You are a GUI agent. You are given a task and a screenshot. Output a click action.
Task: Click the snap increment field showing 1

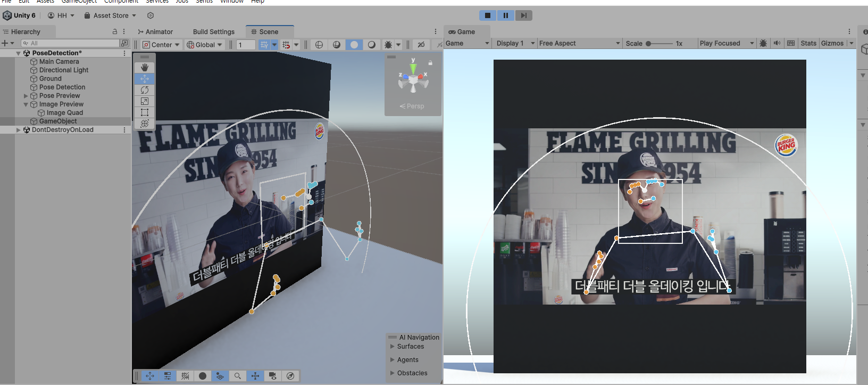[x=246, y=45]
